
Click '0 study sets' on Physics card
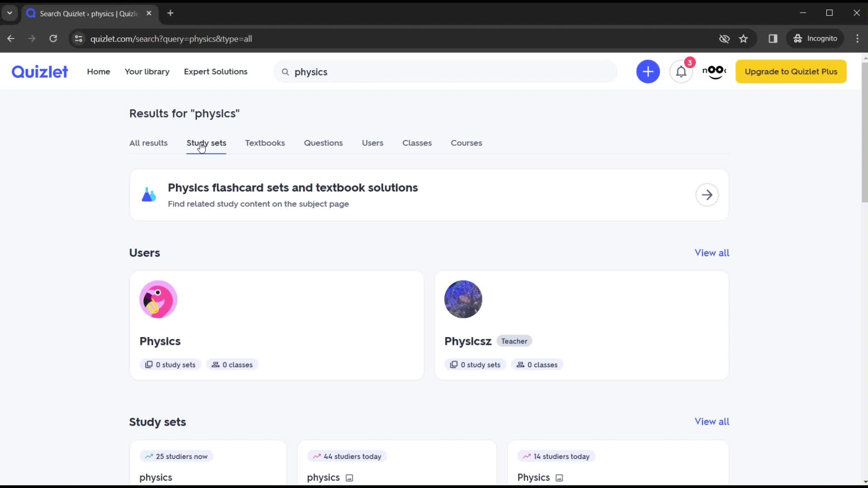pyautogui.click(x=170, y=365)
